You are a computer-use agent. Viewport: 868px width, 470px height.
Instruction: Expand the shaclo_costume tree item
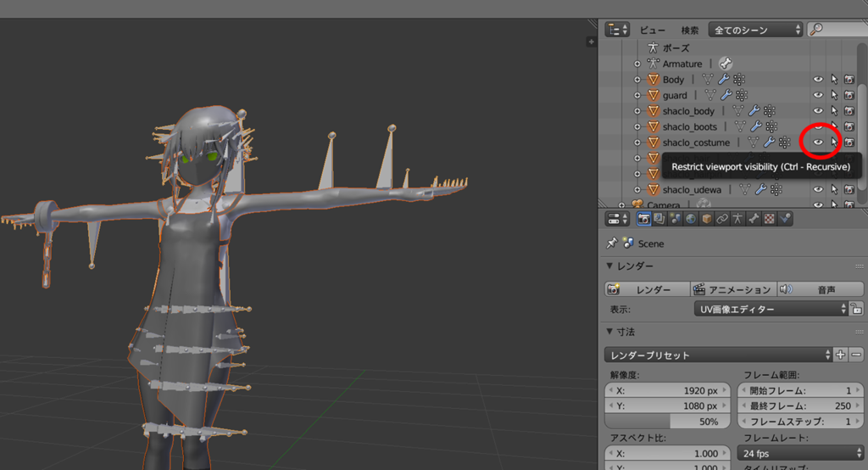point(637,143)
